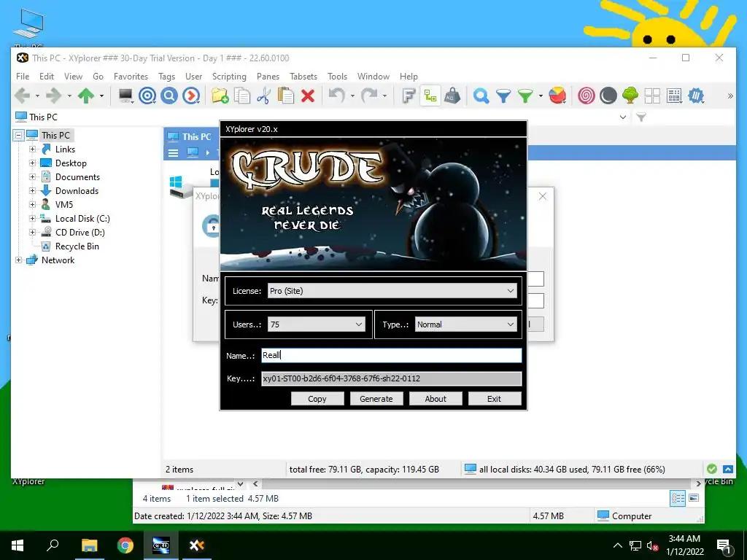Open the Drives monitor icon in toolbar

pos(125,96)
